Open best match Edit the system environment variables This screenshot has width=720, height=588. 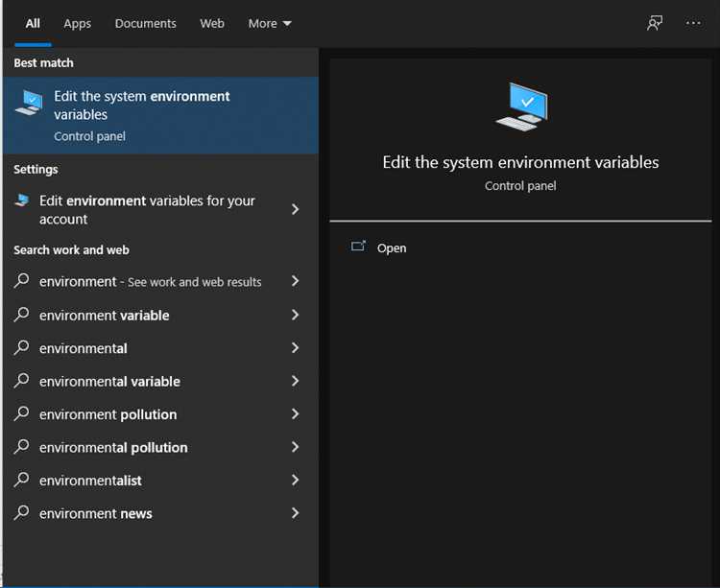click(x=160, y=115)
